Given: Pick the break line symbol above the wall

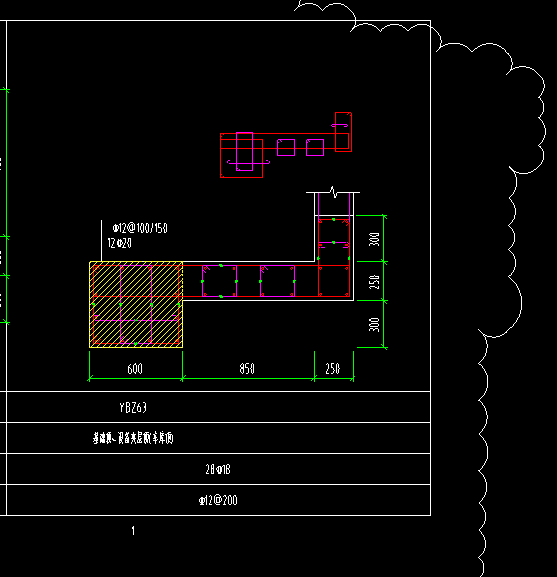Looking at the screenshot, I should (x=333, y=192).
